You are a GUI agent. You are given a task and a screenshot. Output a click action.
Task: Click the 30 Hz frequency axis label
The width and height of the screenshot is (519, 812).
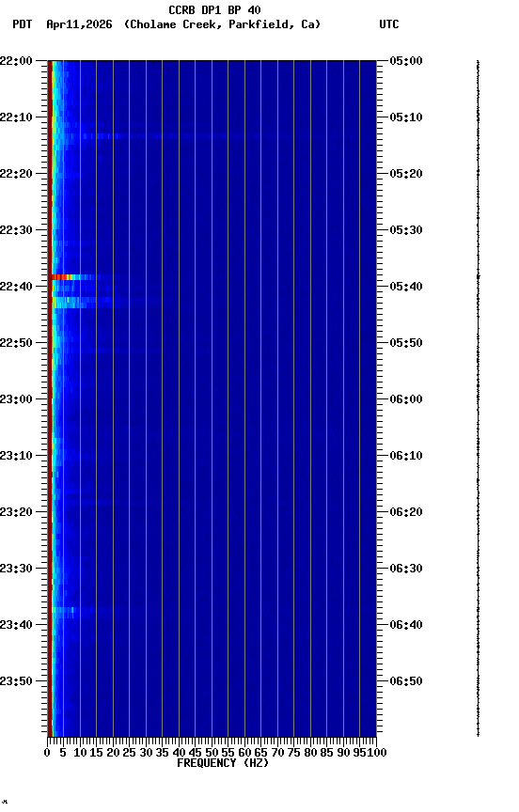coord(146,753)
